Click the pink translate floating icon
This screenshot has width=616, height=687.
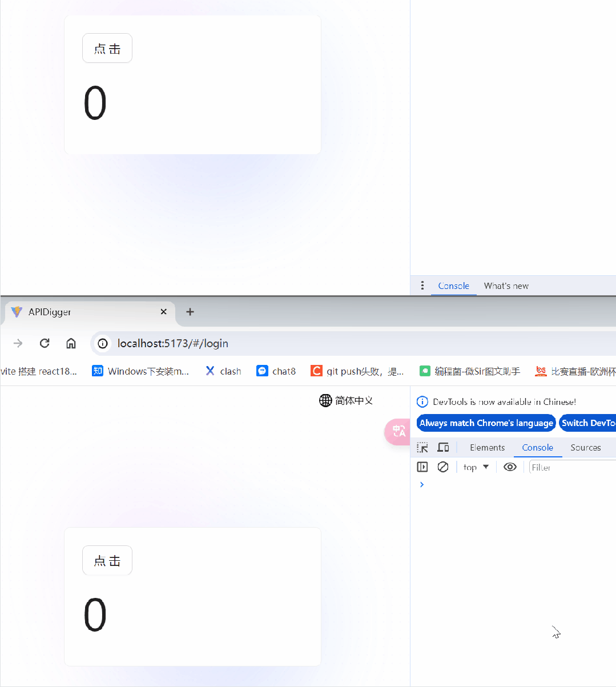(398, 432)
